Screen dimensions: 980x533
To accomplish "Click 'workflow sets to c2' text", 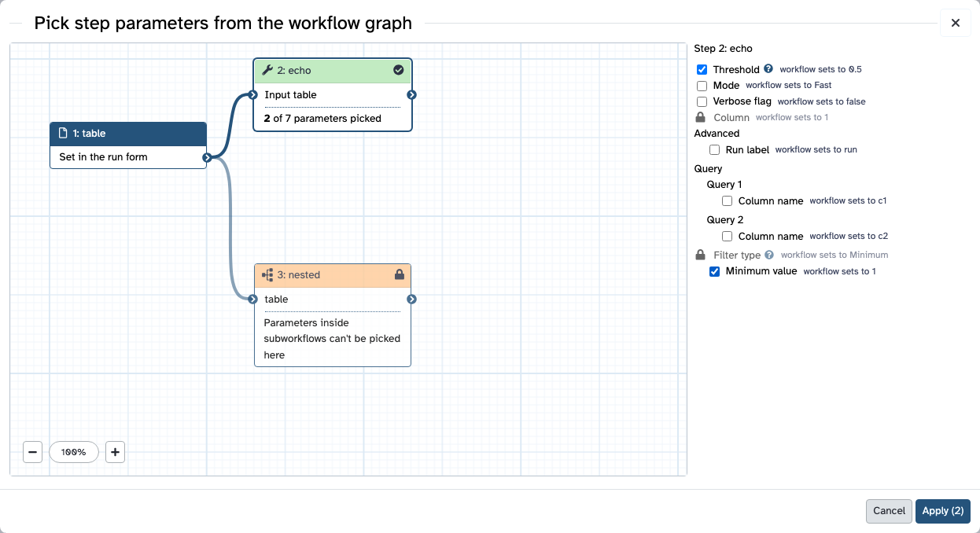I will [849, 236].
